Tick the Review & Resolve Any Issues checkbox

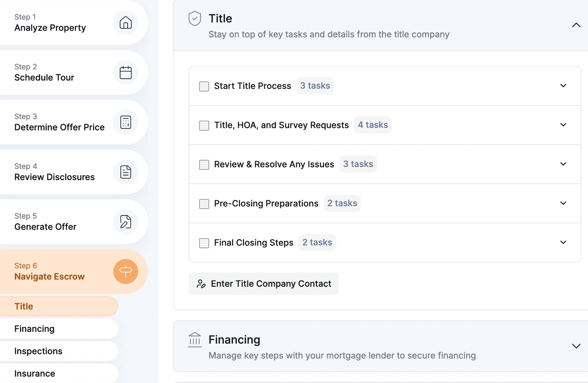click(x=204, y=165)
